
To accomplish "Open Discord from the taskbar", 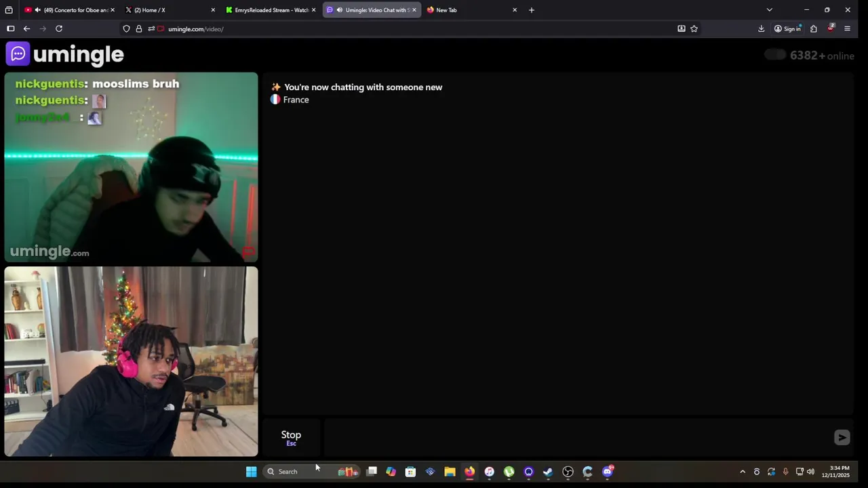I will pyautogui.click(x=608, y=472).
